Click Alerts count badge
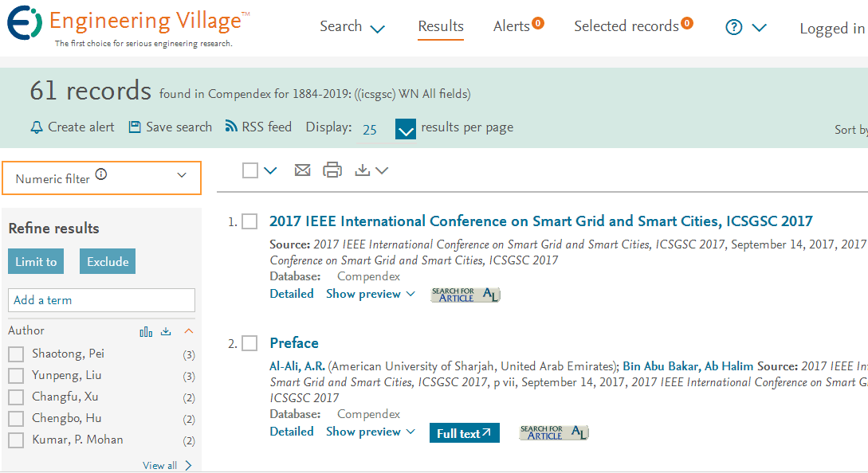Viewport: 868px width, 473px height. 537,23
